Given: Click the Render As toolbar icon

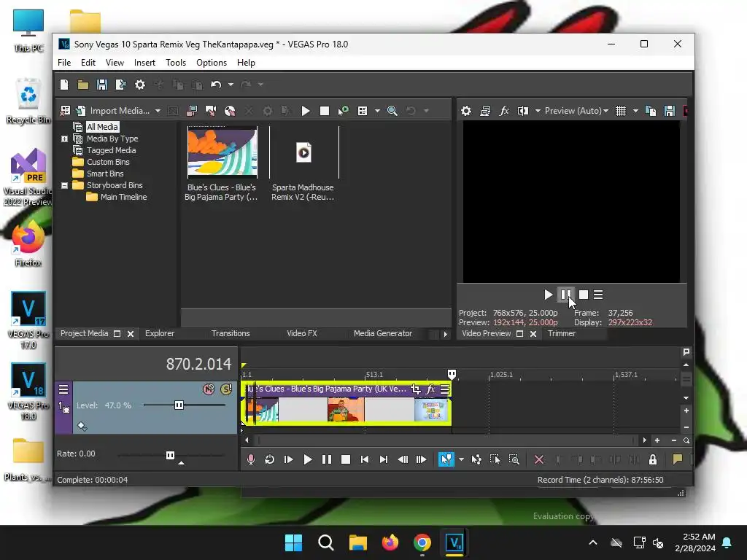Looking at the screenshot, I should click(121, 85).
